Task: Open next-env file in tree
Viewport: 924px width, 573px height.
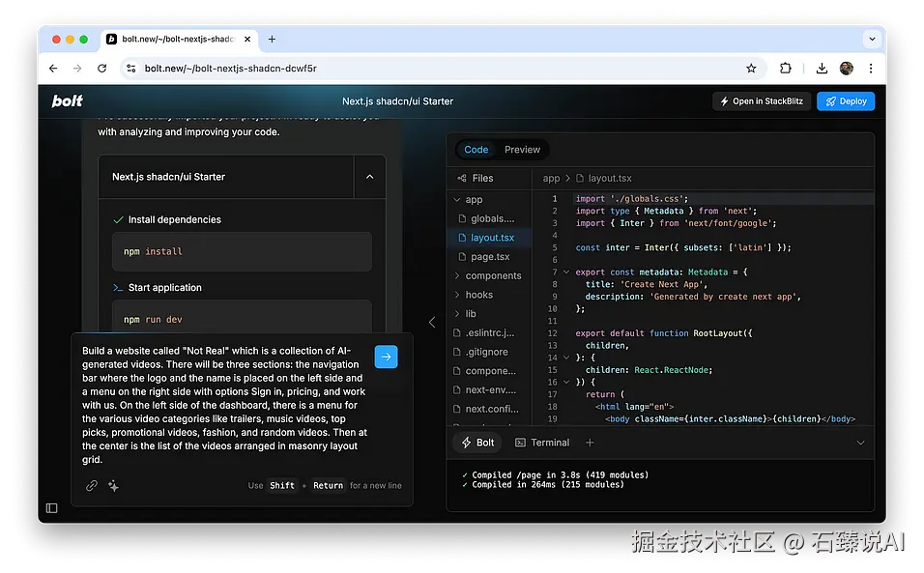Action: pyautogui.click(x=489, y=389)
